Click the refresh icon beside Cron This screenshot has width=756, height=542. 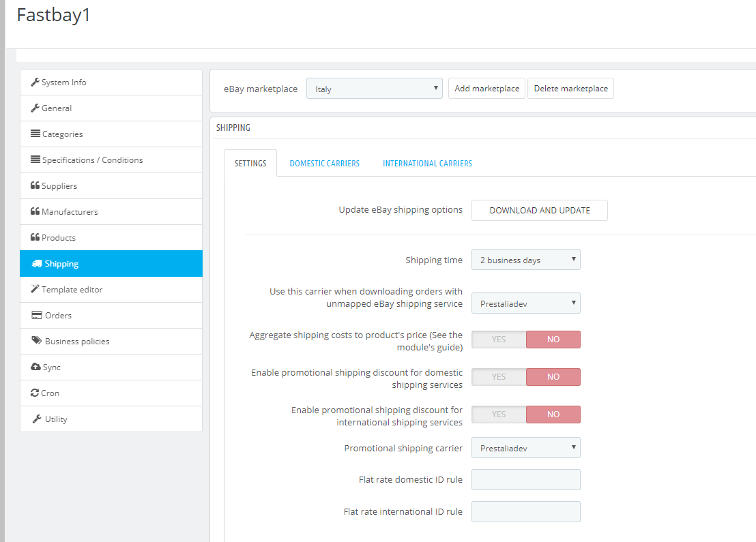tap(35, 393)
